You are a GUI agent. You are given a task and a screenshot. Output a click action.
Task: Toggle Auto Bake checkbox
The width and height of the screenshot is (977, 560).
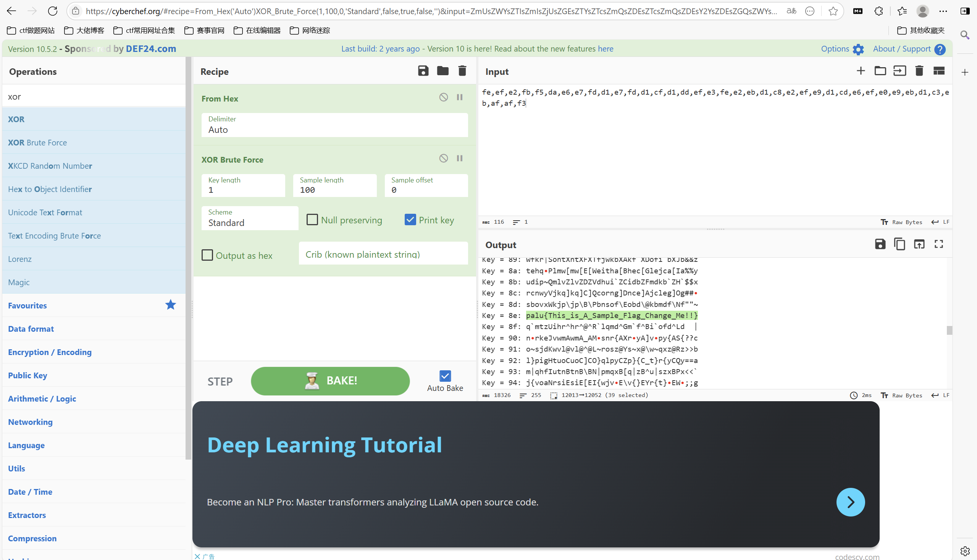[445, 376]
